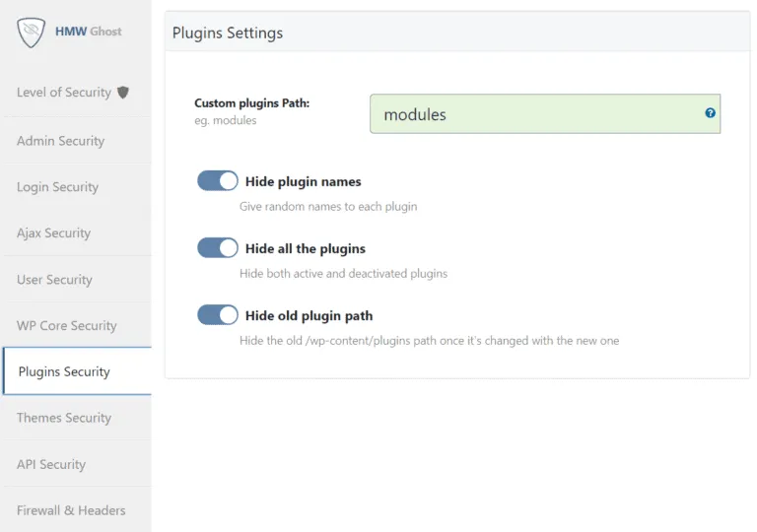The height and width of the screenshot is (532, 757).
Task: Open WP Core Security settings
Action: coord(66,326)
